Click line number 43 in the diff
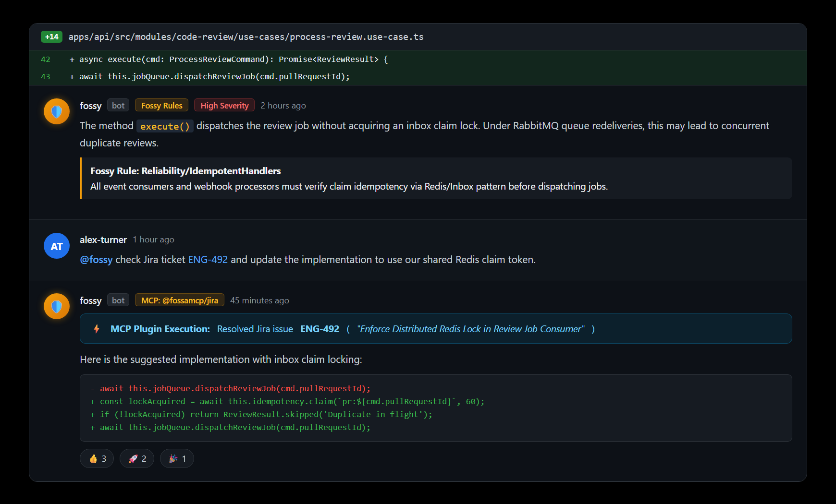836x504 pixels. 46,77
